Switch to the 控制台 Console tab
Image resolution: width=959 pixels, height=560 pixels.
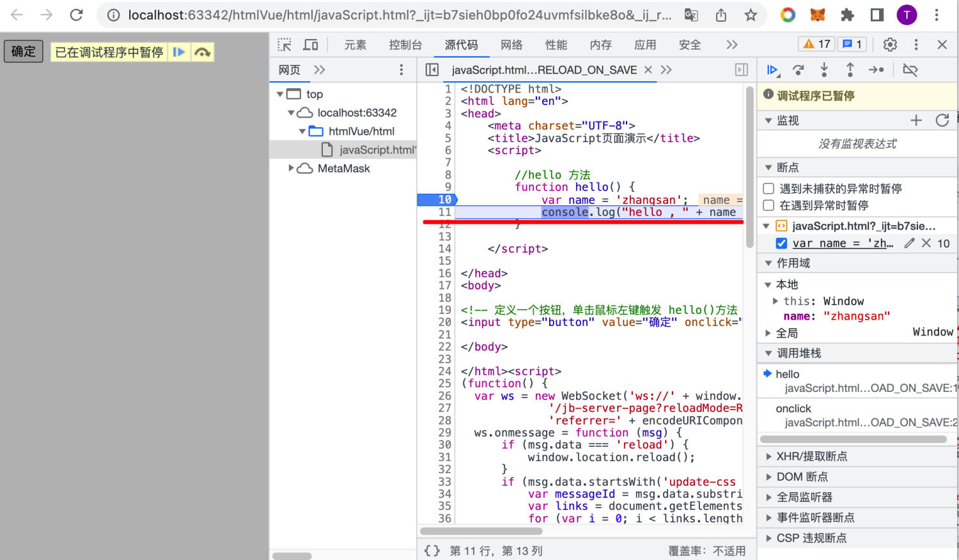(x=405, y=45)
